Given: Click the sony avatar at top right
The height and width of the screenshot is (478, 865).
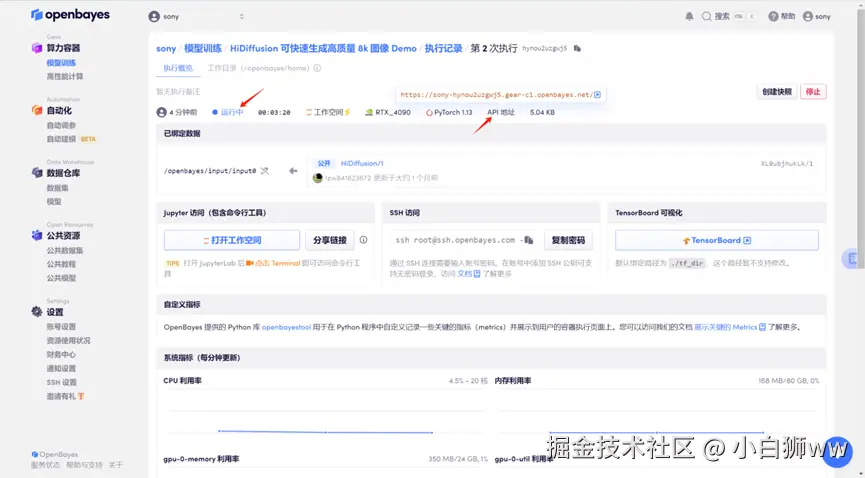Looking at the screenshot, I should [x=808, y=17].
